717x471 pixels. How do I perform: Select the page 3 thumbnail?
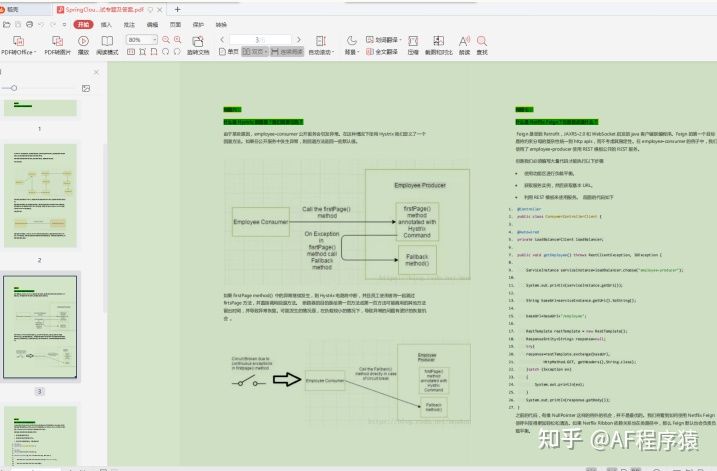click(x=40, y=326)
